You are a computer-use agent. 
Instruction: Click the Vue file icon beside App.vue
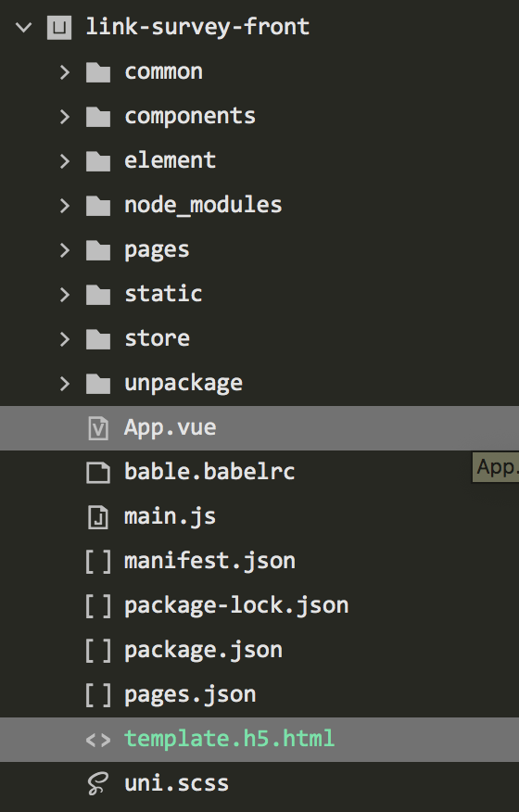coord(98,428)
